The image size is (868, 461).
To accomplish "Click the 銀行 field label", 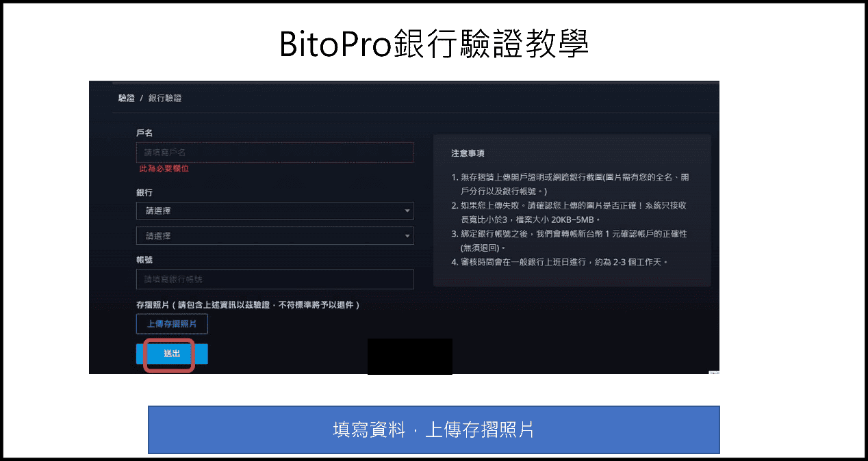I will [x=144, y=192].
